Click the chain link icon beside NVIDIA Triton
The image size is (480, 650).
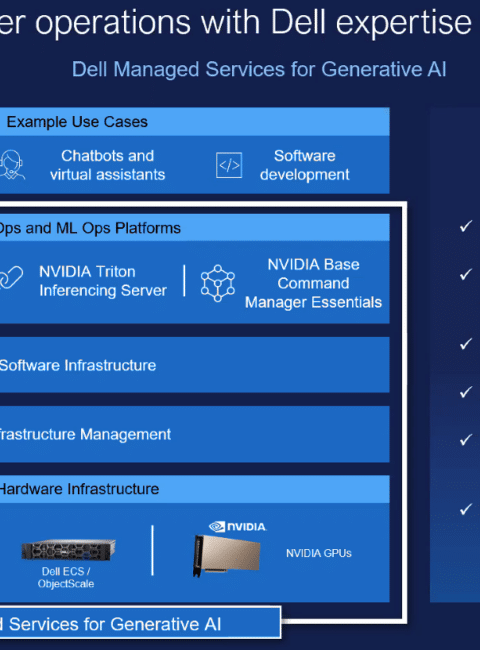click(x=11, y=277)
